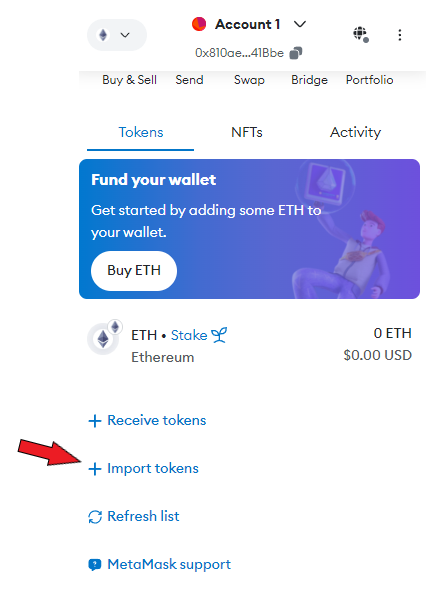This screenshot has width=439, height=597.
Task: Expand the Ethereum network selector dropdown
Action: (x=117, y=35)
